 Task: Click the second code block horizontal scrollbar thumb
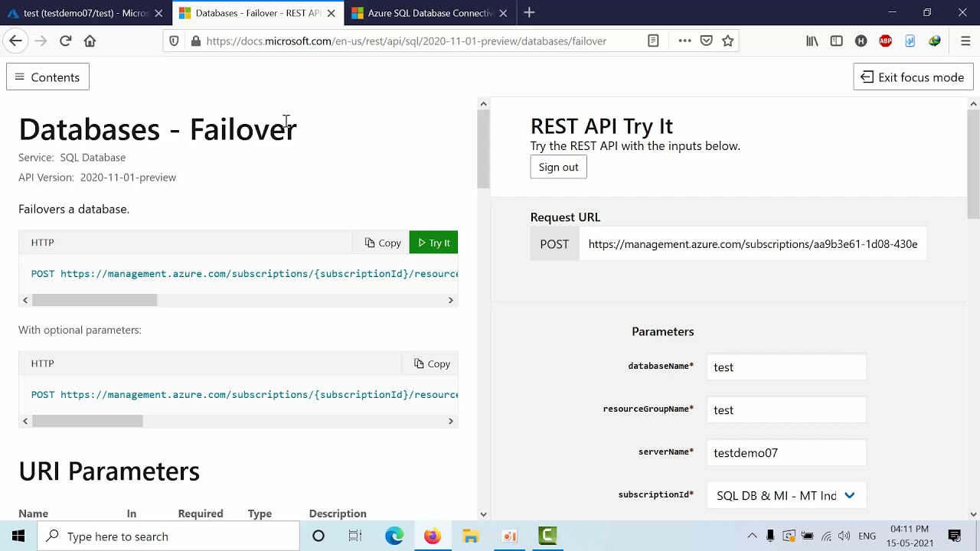[x=87, y=421]
